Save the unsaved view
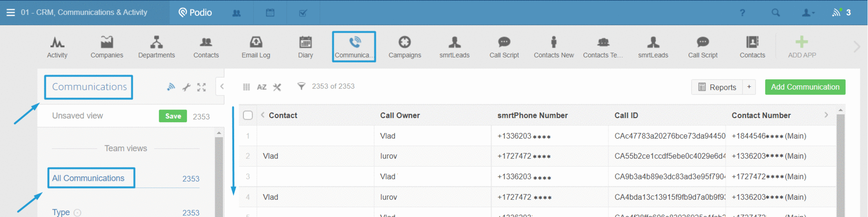Screen dimensions: 868x217 173,116
